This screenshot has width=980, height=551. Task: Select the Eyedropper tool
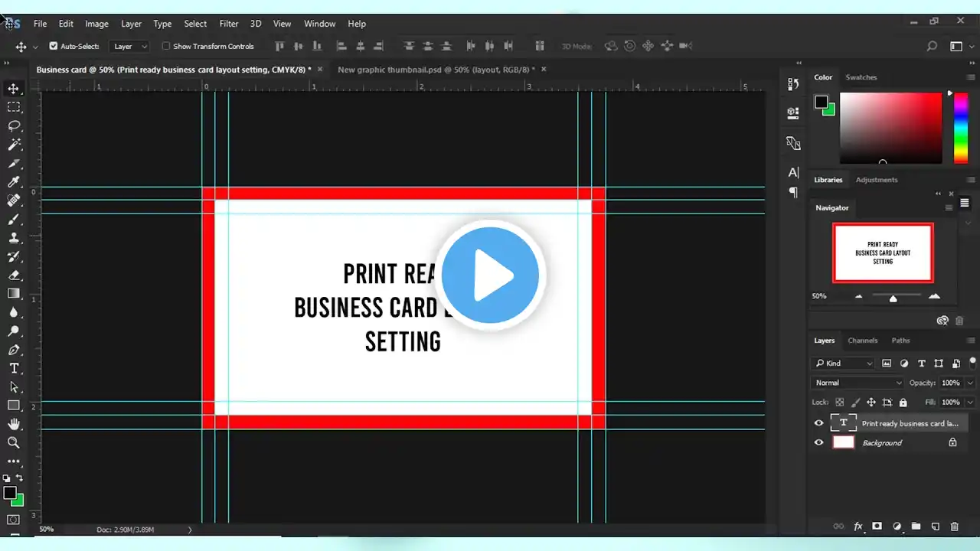tap(14, 182)
